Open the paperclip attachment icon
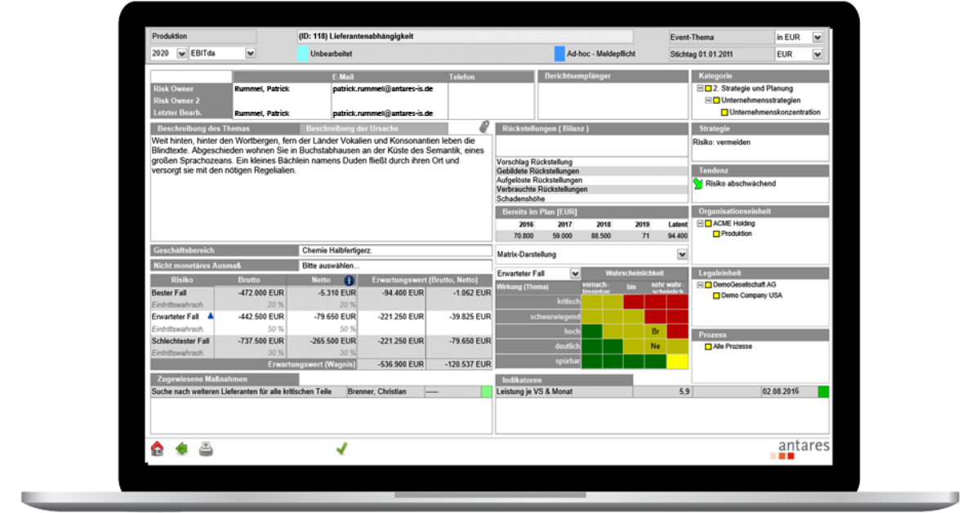The image size is (980, 513). tap(485, 127)
